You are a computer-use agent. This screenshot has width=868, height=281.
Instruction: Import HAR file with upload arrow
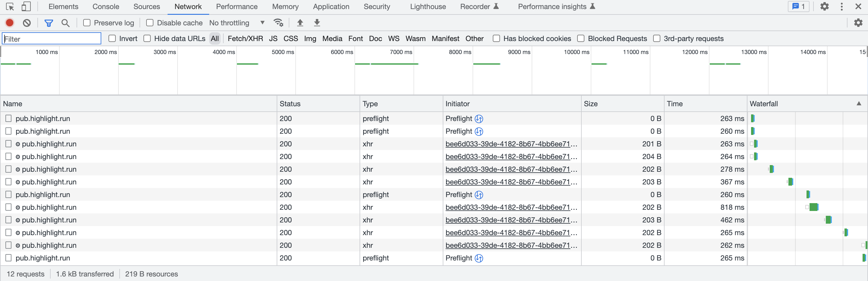click(x=300, y=23)
